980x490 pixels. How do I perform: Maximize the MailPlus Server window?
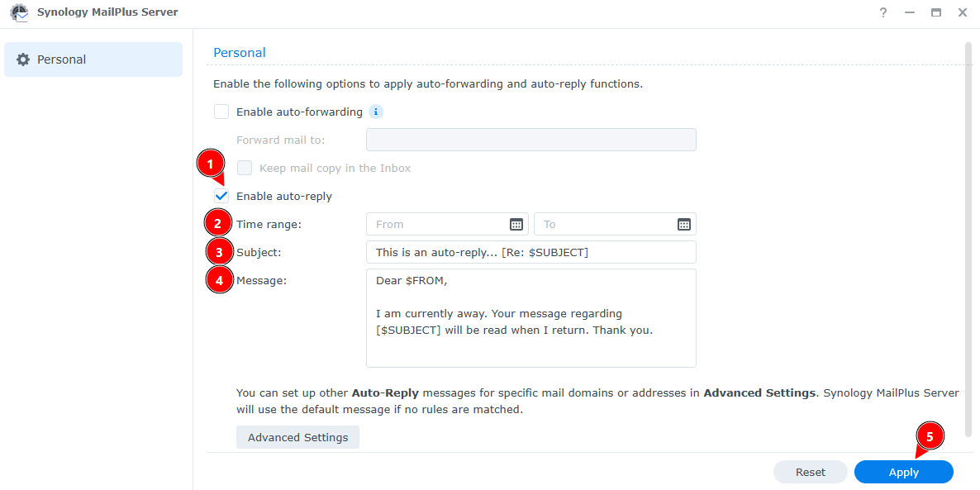[936, 13]
